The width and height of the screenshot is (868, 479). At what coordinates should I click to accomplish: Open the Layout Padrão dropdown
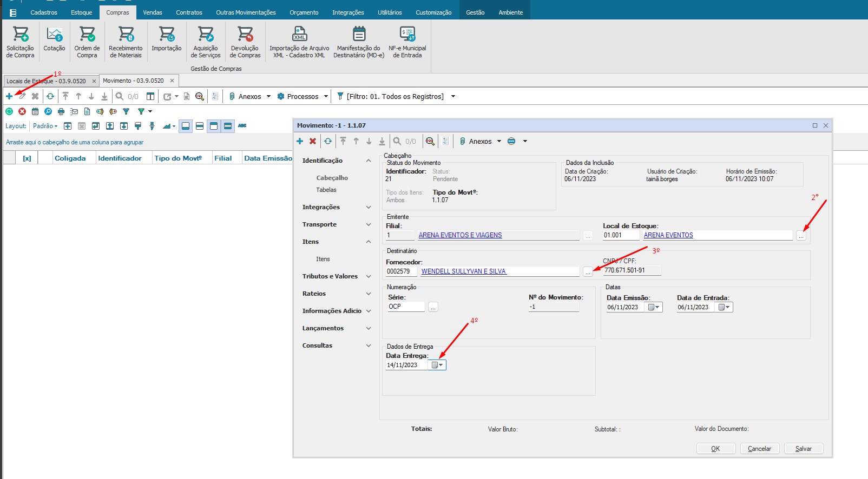[x=45, y=126]
